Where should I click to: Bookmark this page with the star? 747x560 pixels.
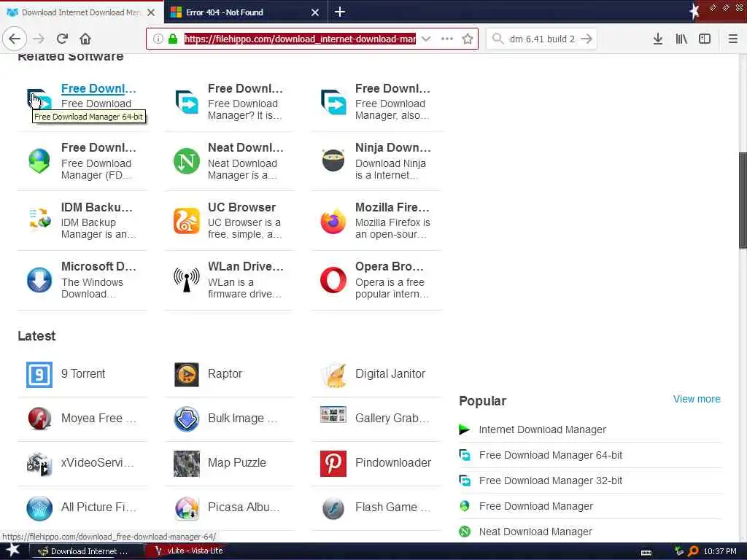[x=468, y=39]
